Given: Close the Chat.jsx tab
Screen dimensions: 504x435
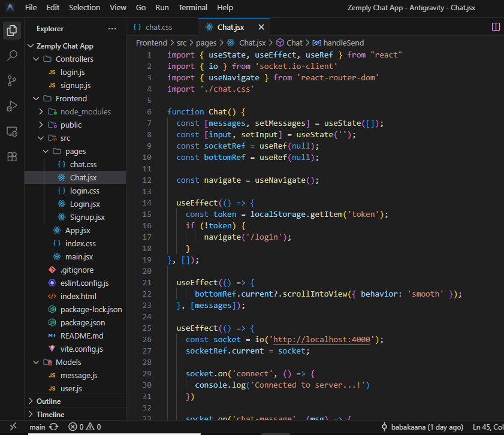Looking at the screenshot, I should [x=261, y=28].
